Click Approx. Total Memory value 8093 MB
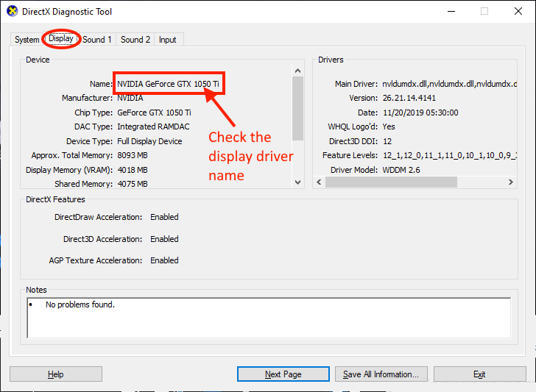The image size is (536, 392). [x=133, y=155]
